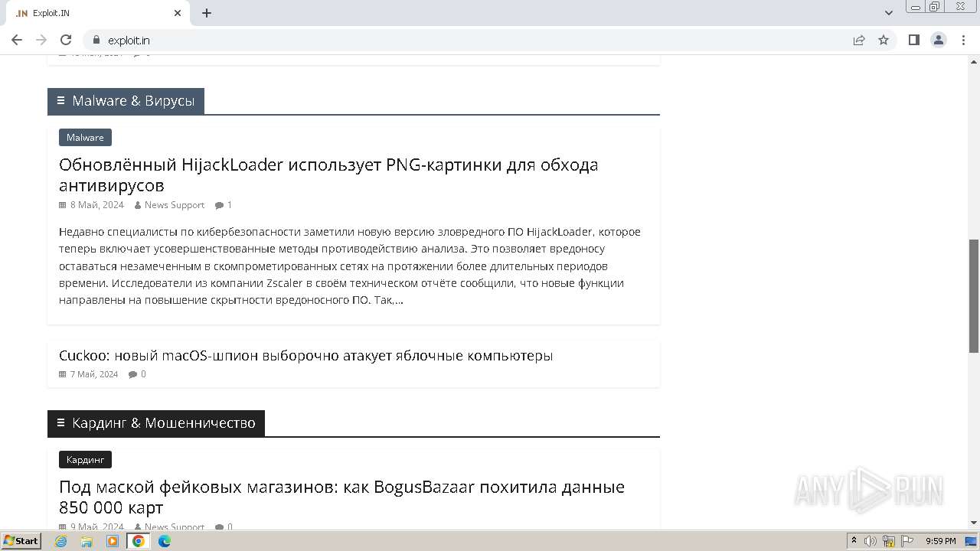Reload the exploit.in page
The image size is (980, 551).
point(66,40)
